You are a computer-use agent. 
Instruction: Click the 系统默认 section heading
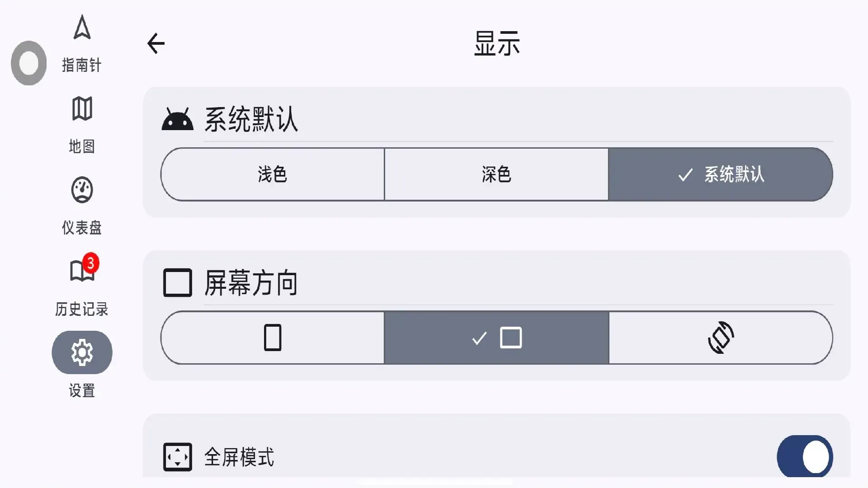[251, 120]
